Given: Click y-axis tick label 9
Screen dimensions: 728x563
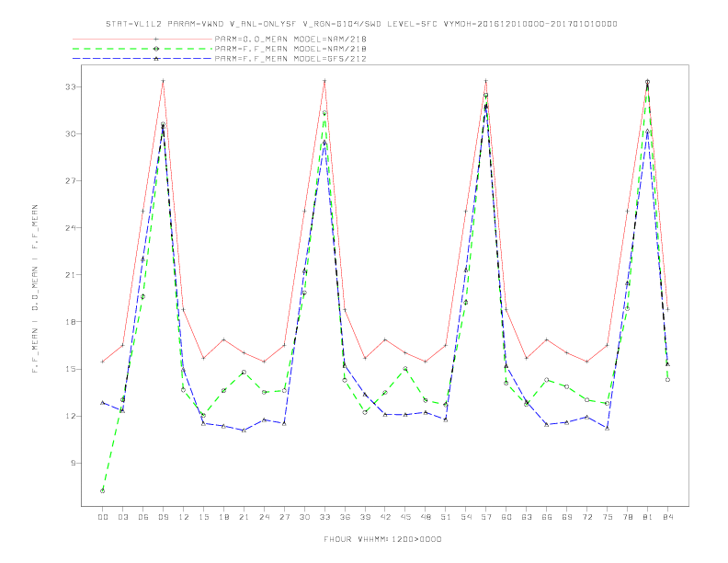Looking at the screenshot, I should coord(73,463).
